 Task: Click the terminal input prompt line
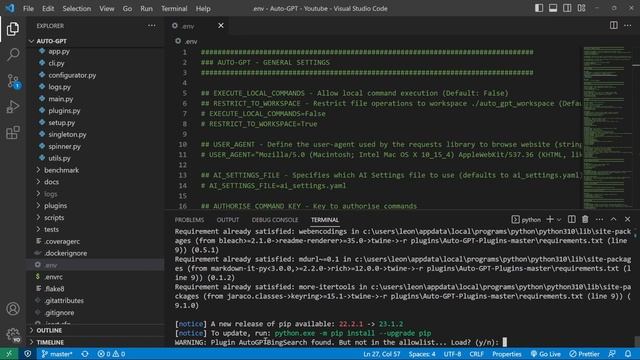click(341, 342)
